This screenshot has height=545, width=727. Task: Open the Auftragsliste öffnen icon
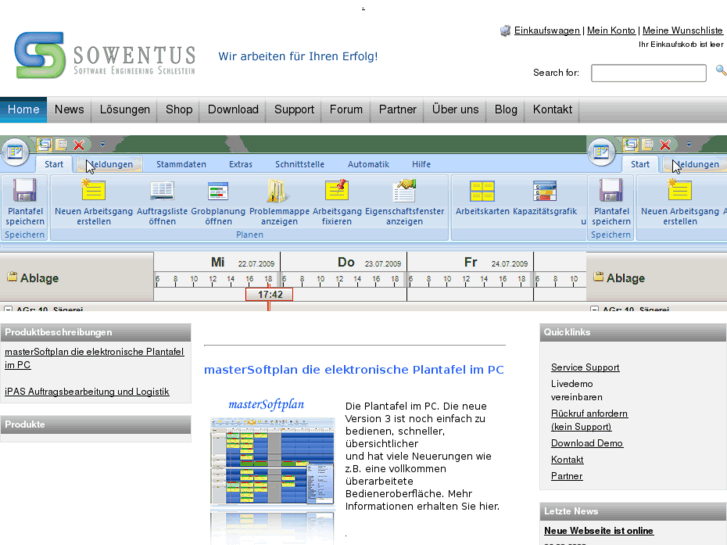point(162,191)
